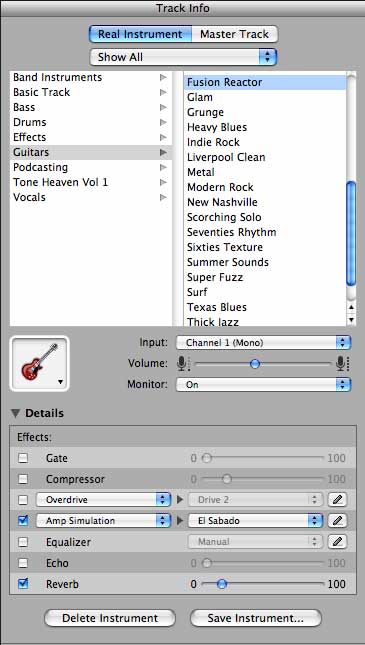Enable the Gate effect checkbox
365x645 pixels.
(23, 458)
